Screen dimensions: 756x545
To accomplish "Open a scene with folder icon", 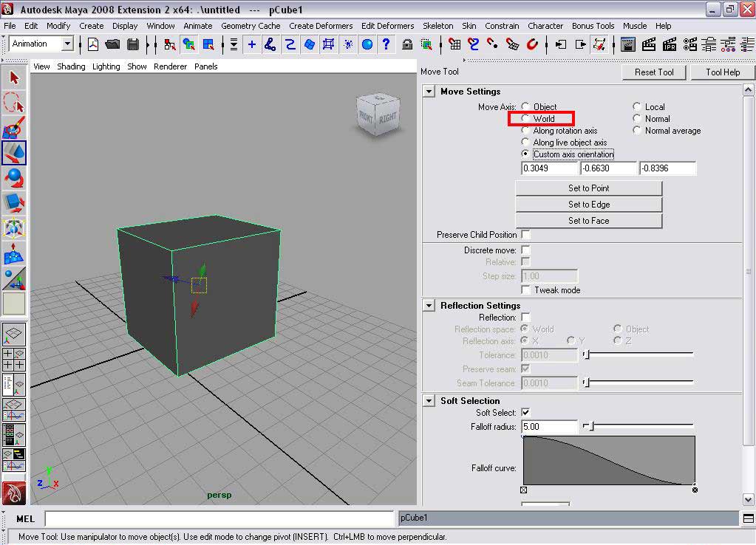I will point(113,44).
